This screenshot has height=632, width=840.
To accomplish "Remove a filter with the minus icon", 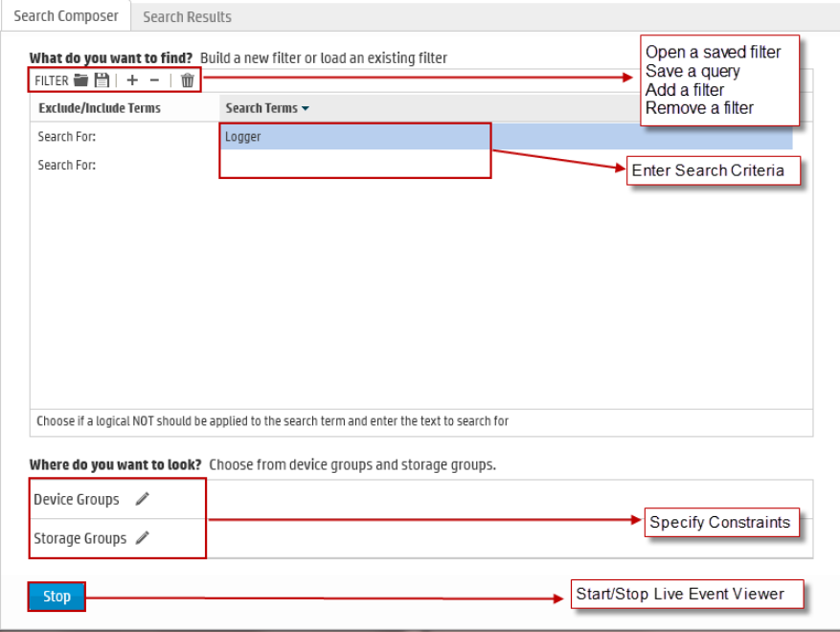I will 154,80.
